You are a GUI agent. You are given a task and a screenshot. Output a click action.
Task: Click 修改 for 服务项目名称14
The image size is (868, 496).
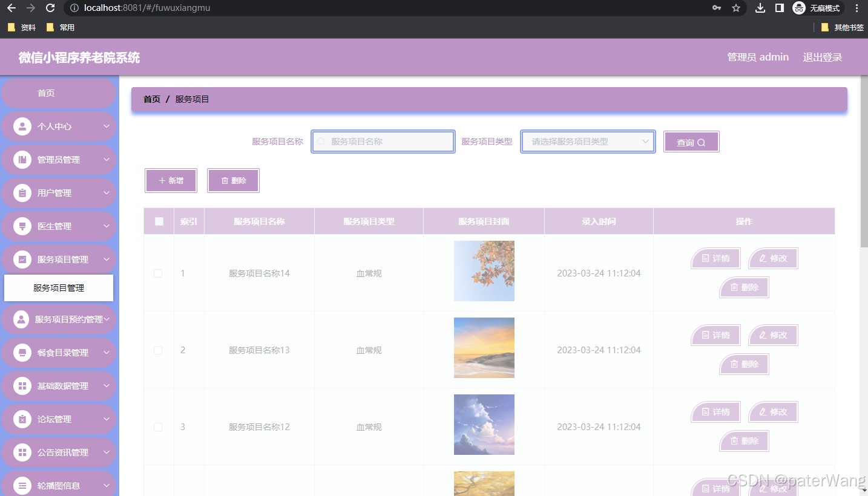[x=773, y=258]
